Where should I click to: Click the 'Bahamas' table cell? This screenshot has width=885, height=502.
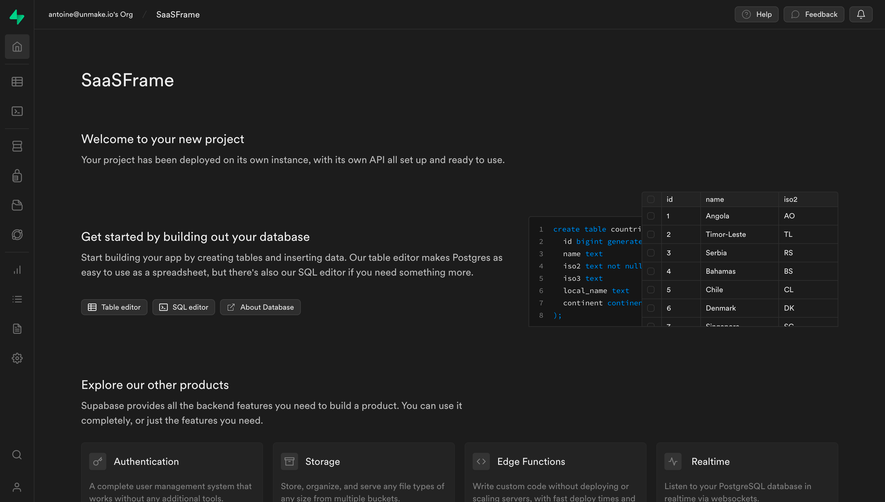click(x=739, y=271)
